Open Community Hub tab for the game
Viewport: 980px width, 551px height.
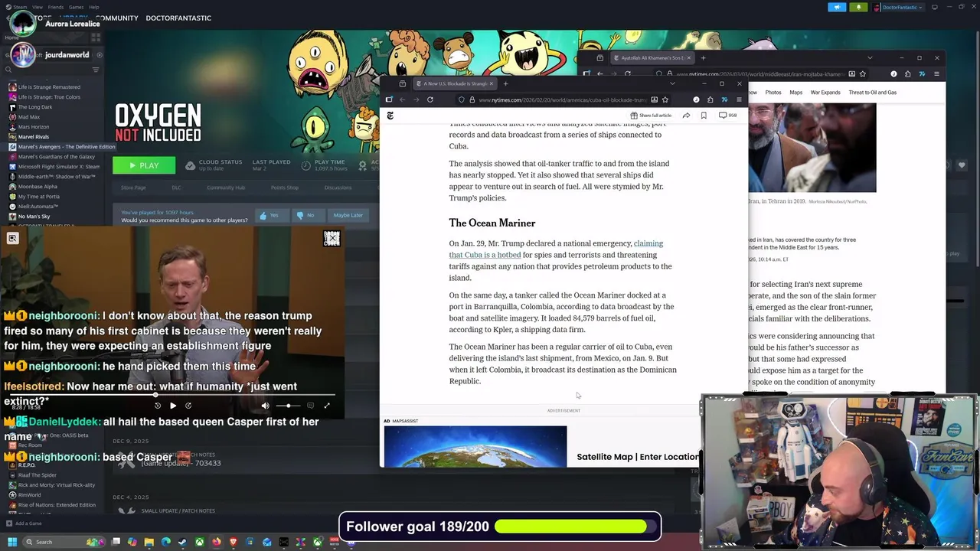(225, 187)
